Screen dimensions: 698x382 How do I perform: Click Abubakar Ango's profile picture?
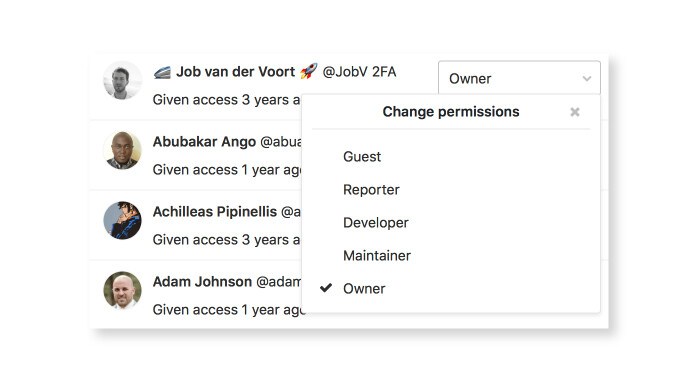122,150
